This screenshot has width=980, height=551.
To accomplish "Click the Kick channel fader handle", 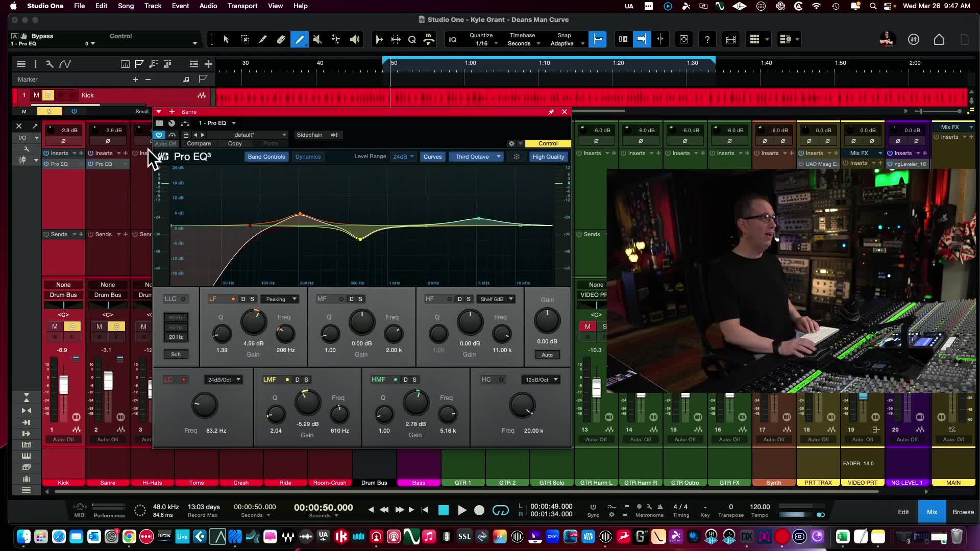I will pyautogui.click(x=64, y=385).
